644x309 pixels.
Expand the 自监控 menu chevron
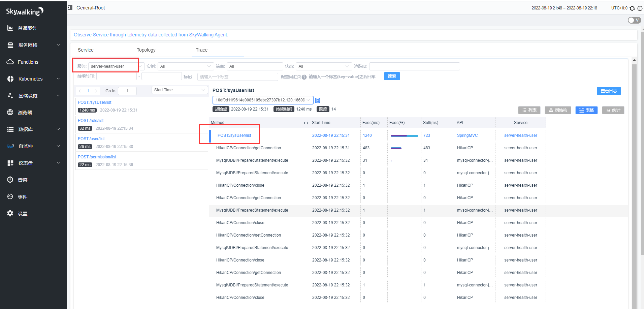click(x=58, y=146)
